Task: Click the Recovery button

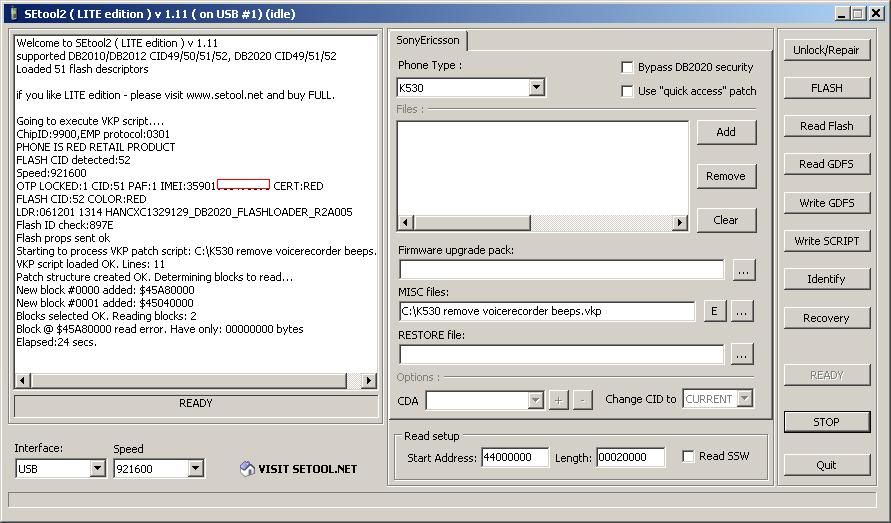Action: coord(826,318)
